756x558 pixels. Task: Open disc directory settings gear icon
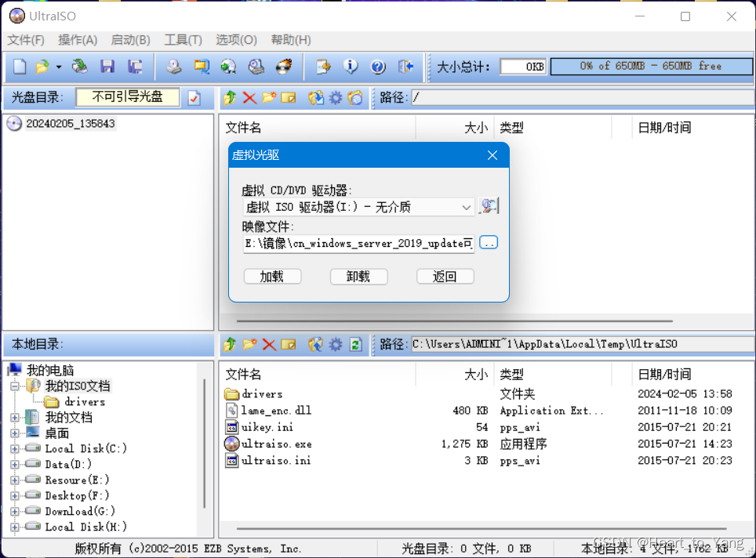pyautogui.click(x=335, y=97)
